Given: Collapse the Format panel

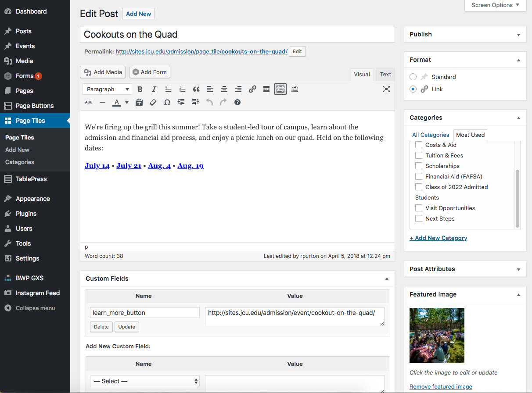Looking at the screenshot, I should (518, 60).
